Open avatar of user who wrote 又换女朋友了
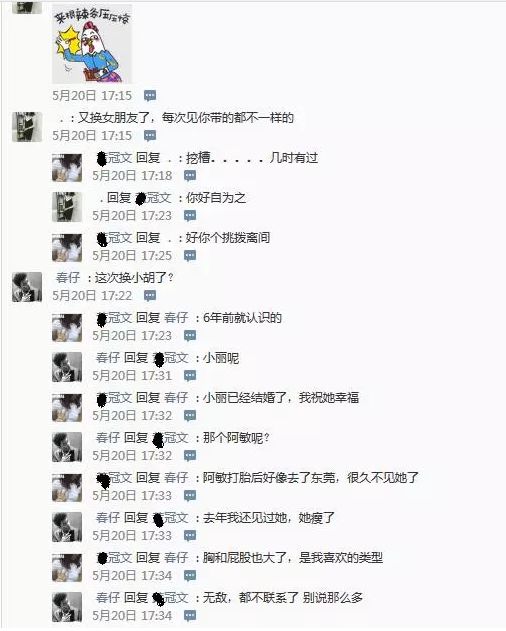The height and width of the screenshot is (631, 506). pyautogui.click(x=27, y=127)
